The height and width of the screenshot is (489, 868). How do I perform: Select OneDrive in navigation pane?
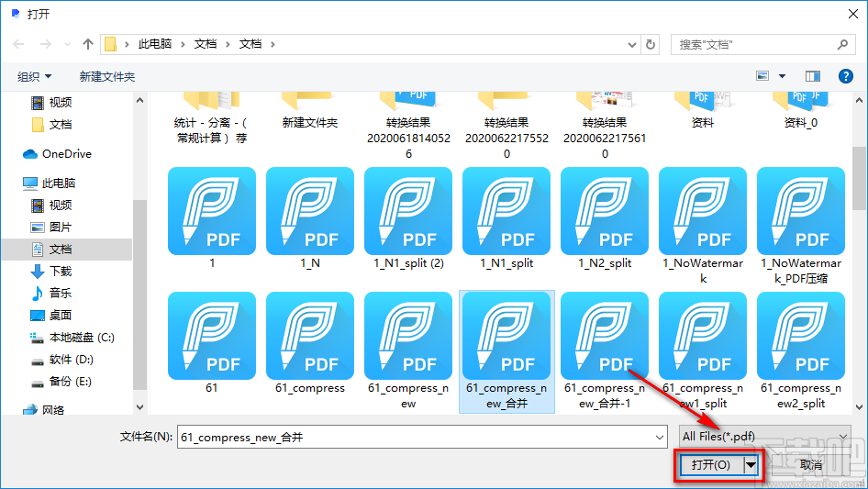pyautogui.click(x=57, y=154)
